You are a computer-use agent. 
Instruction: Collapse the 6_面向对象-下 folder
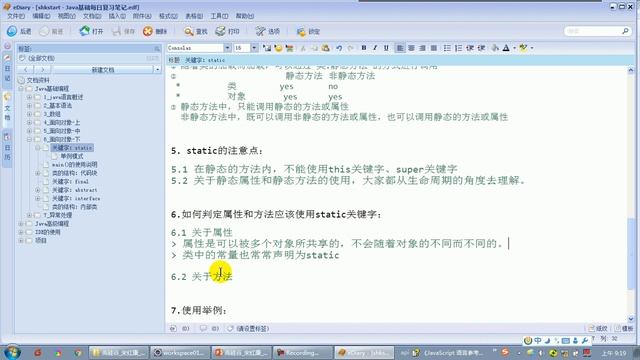coord(29,139)
